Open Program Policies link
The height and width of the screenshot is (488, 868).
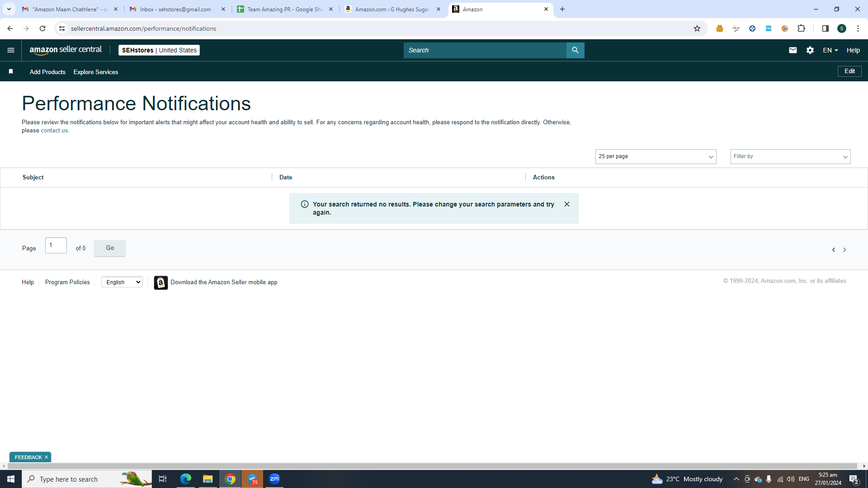tap(67, 282)
